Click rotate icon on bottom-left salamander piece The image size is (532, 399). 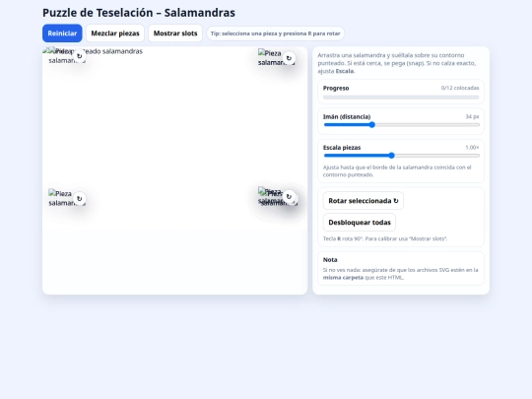[x=80, y=199]
